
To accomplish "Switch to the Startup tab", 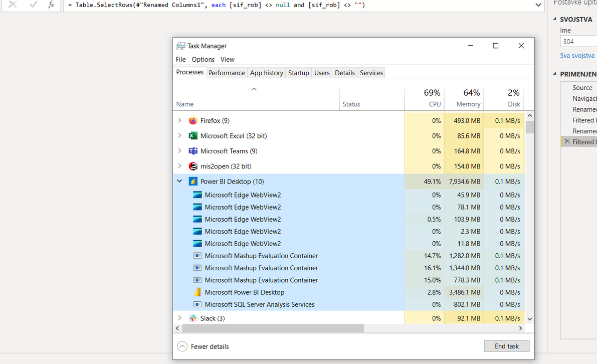I will click(x=299, y=73).
